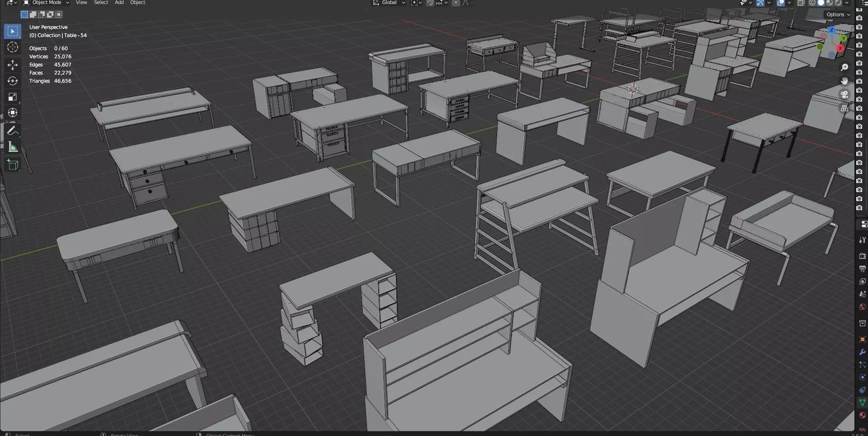
Task: Open the Material properties tab
Action: coord(863,415)
